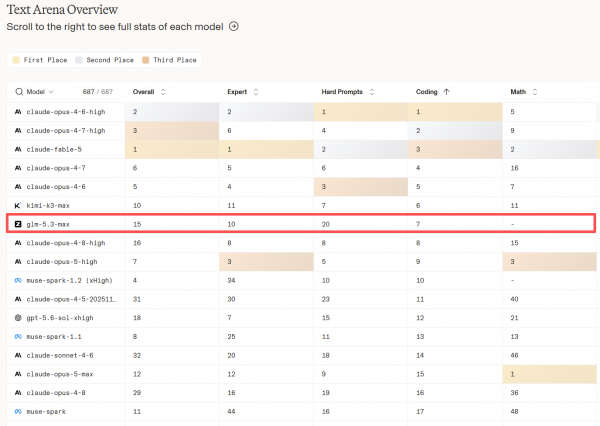Viewport: 600px width, 426px height.
Task: Click claude-opus-4-6-high Coding rank 1 cell
Action: coord(455,112)
